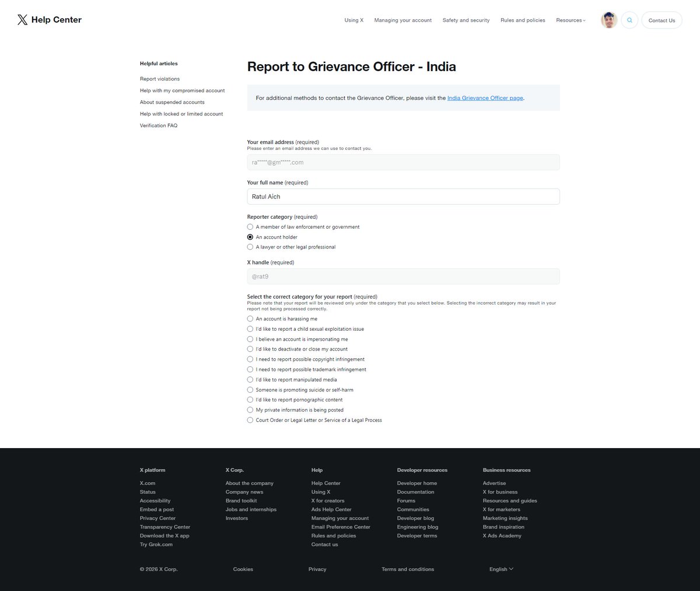Open Developer home footer link
The width and height of the screenshot is (700, 591).
tap(417, 483)
